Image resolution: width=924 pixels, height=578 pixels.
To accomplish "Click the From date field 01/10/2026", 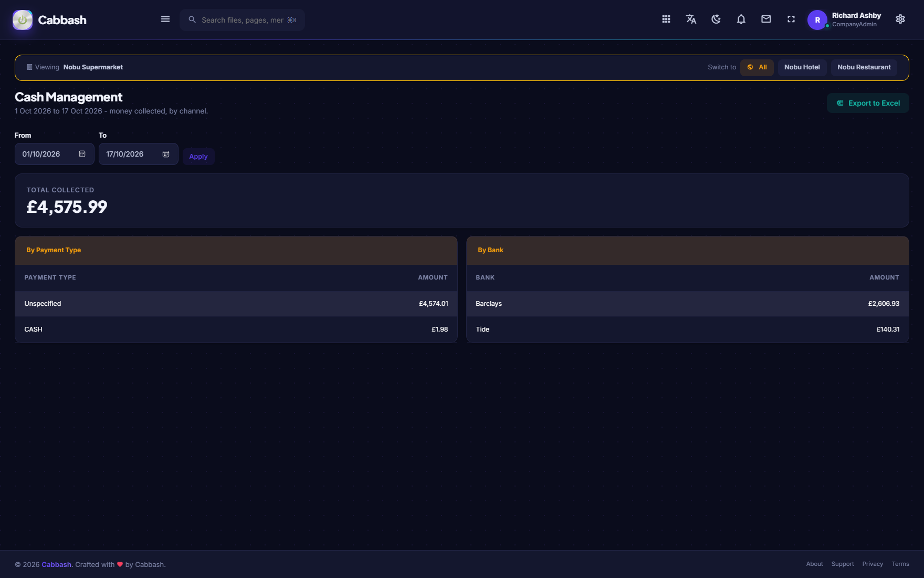I will click(x=55, y=154).
